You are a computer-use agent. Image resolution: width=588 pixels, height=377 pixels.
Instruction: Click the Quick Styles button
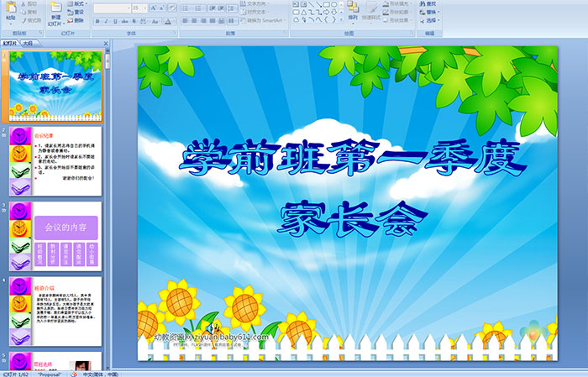tap(371, 12)
